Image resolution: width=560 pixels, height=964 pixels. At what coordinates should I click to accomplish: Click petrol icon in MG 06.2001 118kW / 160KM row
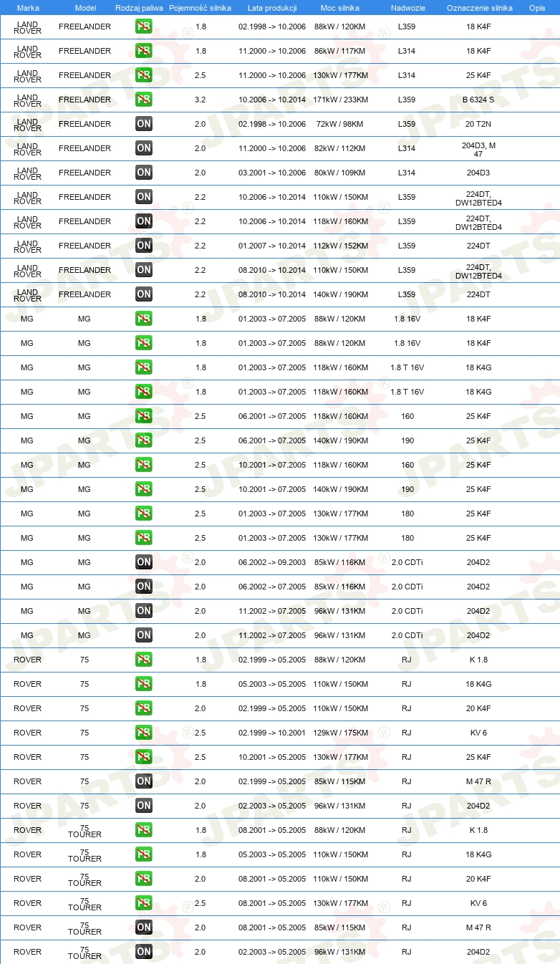144,416
